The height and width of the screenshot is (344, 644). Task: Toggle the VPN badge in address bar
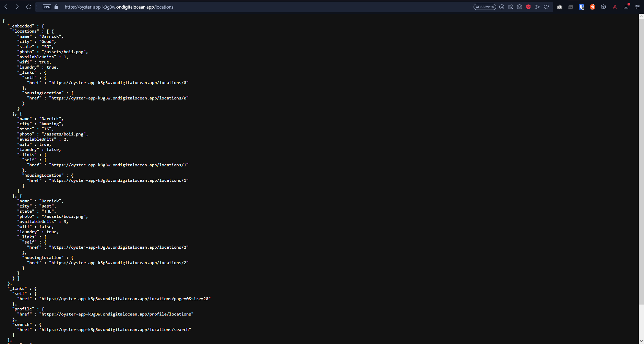tap(47, 7)
